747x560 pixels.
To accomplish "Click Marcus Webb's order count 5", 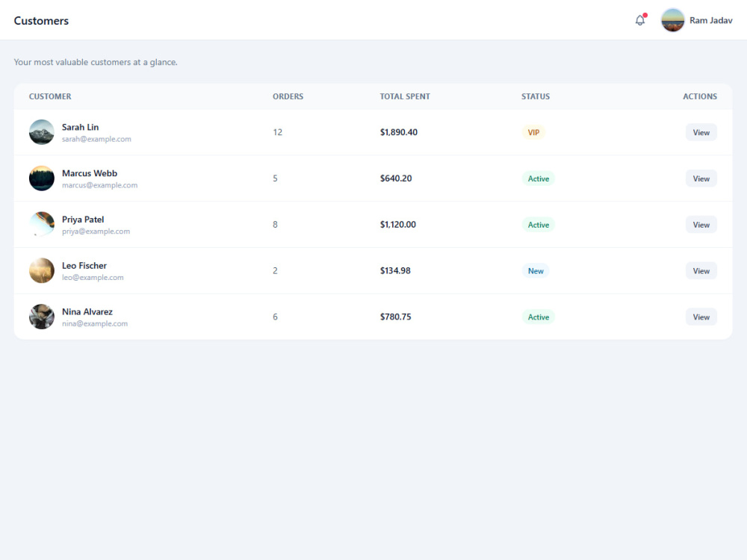I will click(275, 178).
